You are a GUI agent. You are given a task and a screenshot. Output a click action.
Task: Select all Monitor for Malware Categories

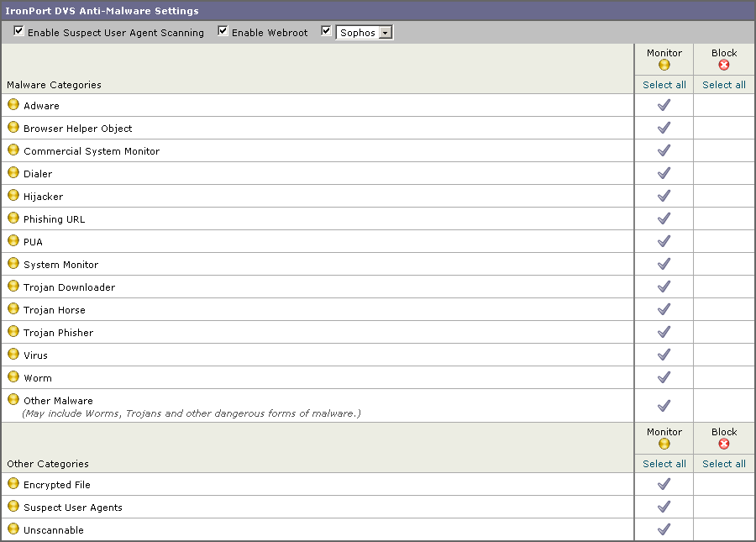(664, 85)
